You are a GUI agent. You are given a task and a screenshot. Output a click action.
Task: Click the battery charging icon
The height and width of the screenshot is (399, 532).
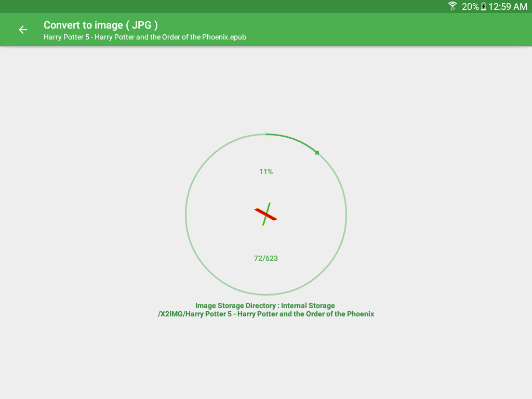(x=484, y=6)
